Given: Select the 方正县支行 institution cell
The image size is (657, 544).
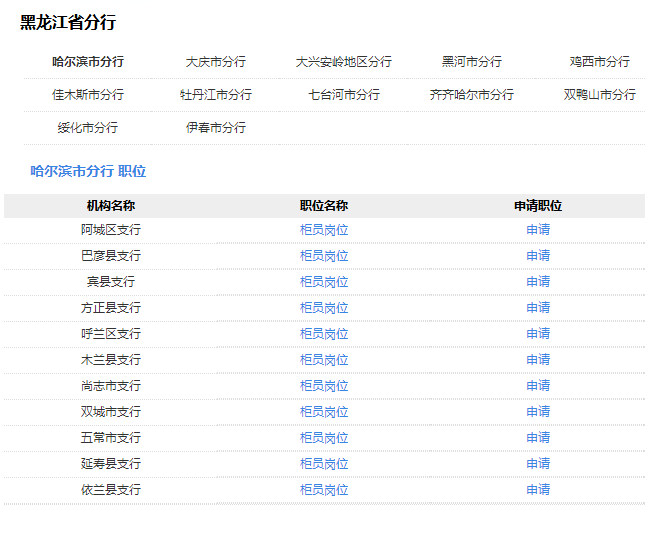Looking at the screenshot, I should click(x=111, y=308).
